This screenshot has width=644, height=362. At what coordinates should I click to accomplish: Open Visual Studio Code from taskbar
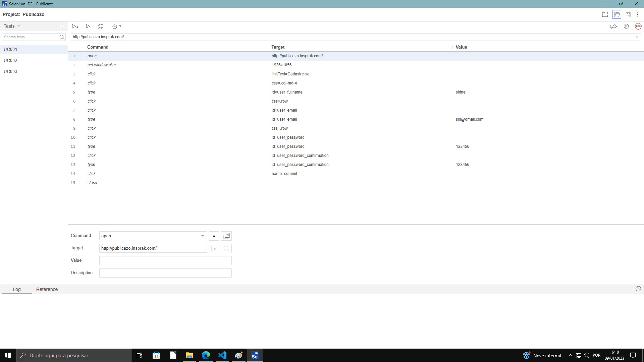click(x=222, y=355)
